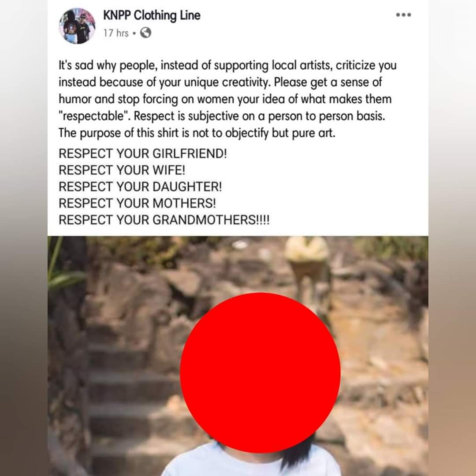This screenshot has height=476, width=476.
Task: Click the sentence The purpose of this shirt
Action: pyautogui.click(x=197, y=133)
